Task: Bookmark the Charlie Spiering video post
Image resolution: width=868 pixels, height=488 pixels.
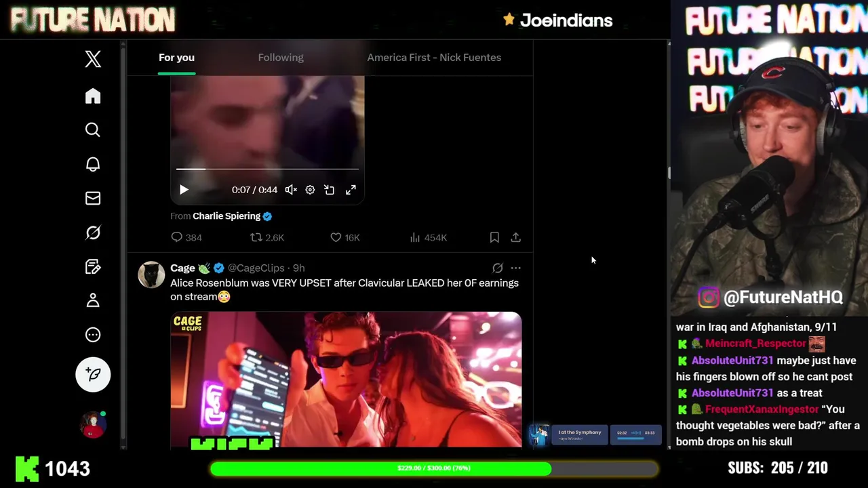Action: tap(494, 237)
